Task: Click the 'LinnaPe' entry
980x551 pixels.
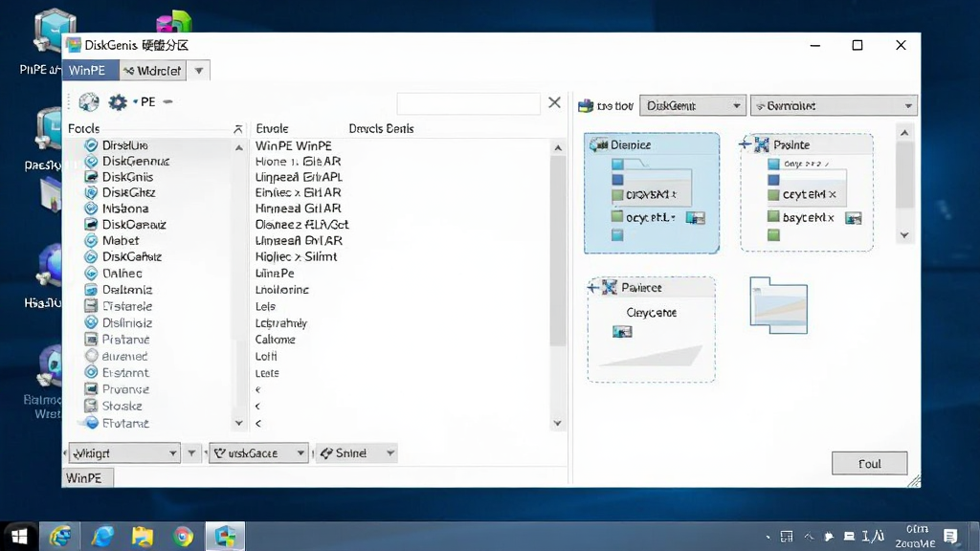Action: (x=275, y=274)
